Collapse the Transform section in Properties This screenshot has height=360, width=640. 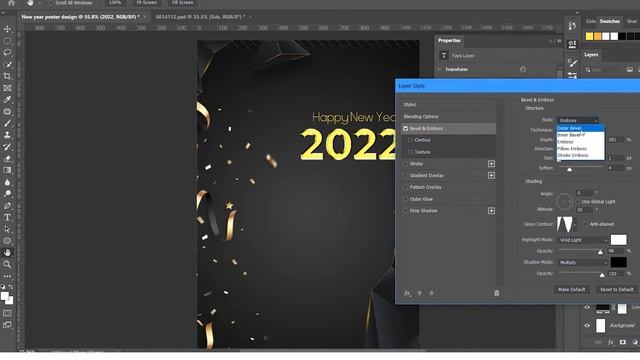coord(440,69)
